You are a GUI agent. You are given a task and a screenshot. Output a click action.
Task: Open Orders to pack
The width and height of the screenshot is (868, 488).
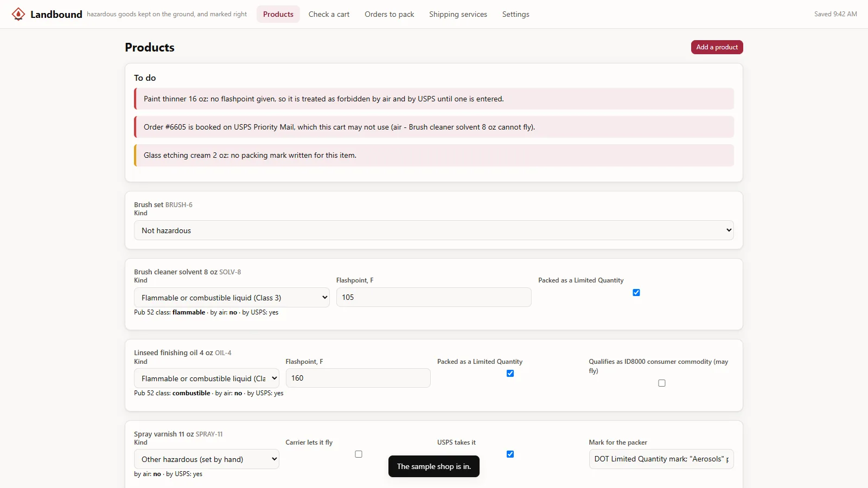(389, 14)
